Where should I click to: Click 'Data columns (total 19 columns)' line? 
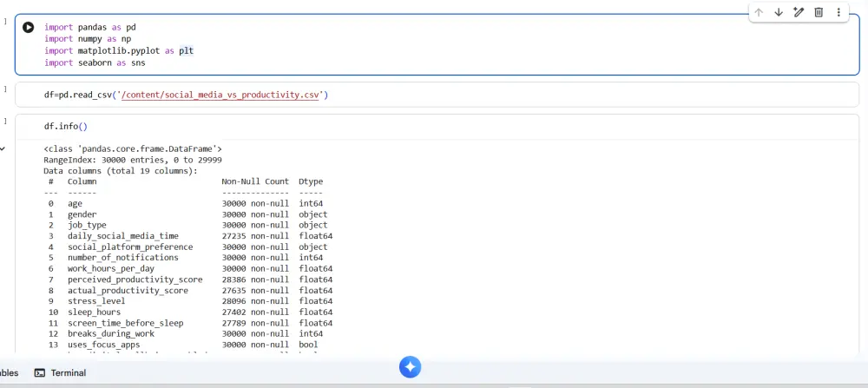[121, 171]
